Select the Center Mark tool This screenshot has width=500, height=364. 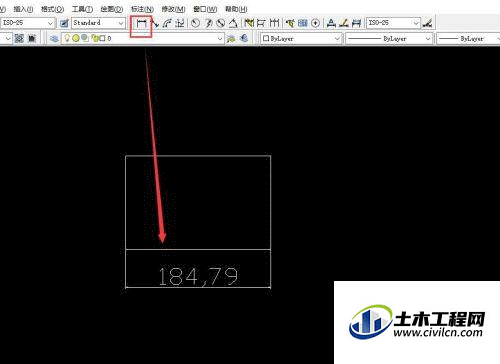(315, 23)
